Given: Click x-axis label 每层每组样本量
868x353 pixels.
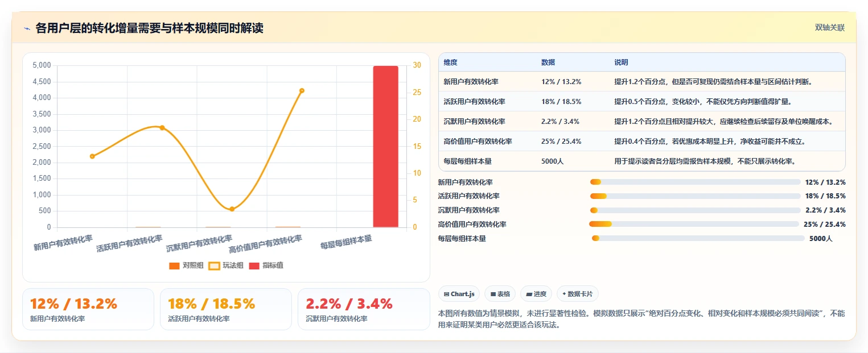Looking at the screenshot, I should [346, 243].
